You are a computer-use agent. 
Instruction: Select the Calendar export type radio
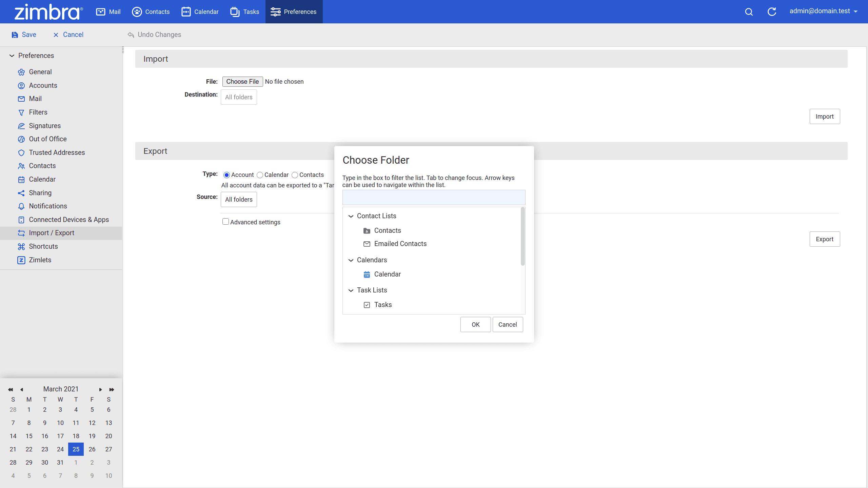260,175
